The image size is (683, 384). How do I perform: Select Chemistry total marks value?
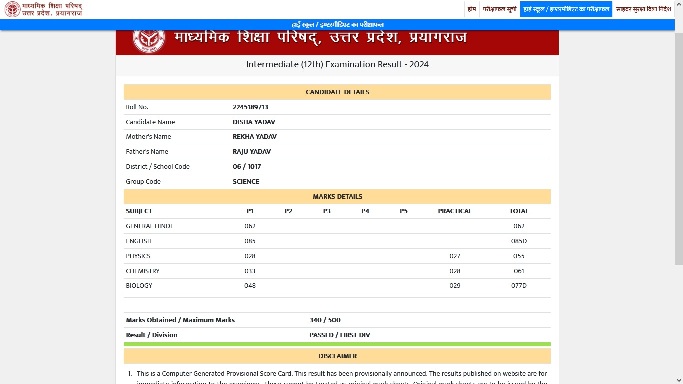point(519,271)
